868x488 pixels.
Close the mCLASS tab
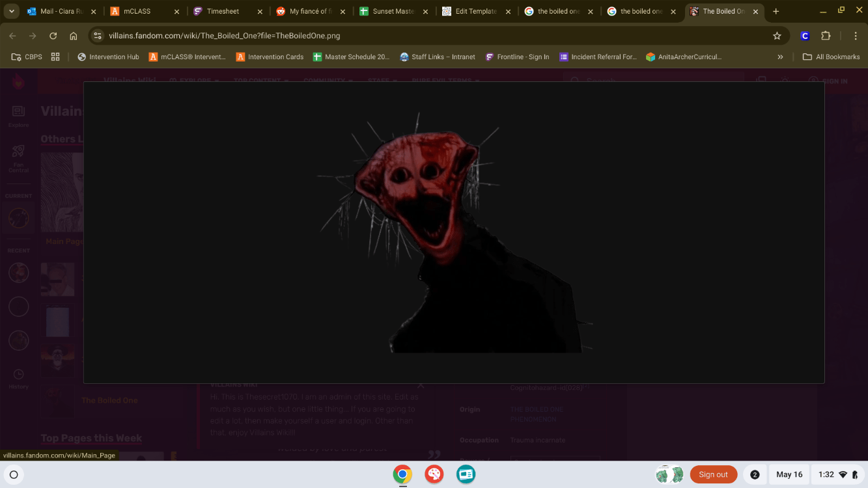pos(176,12)
